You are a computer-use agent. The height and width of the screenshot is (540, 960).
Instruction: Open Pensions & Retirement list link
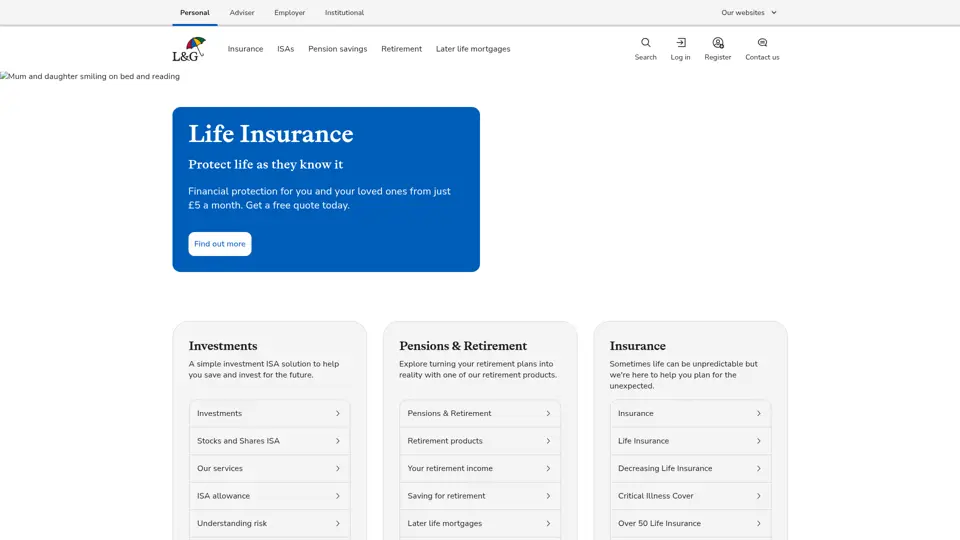pos(480,413)
